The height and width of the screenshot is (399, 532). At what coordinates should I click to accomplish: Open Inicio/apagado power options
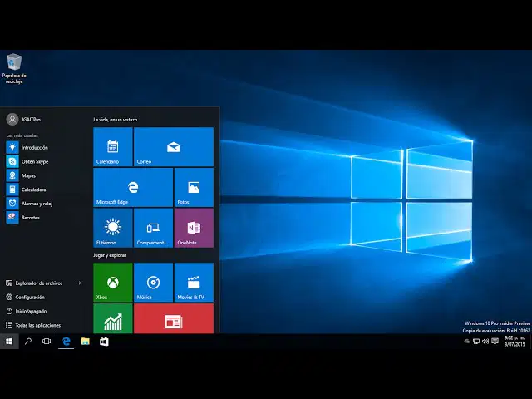(x=27, y=311)
